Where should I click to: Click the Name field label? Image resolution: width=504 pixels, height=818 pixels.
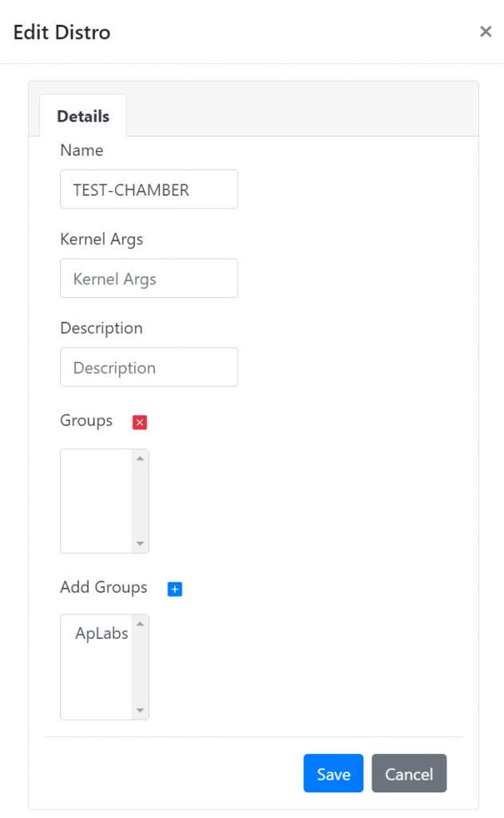point(81,150)
